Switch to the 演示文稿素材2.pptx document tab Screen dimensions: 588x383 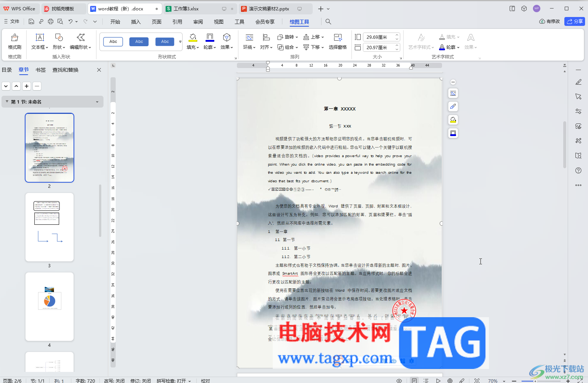point(275,9)
